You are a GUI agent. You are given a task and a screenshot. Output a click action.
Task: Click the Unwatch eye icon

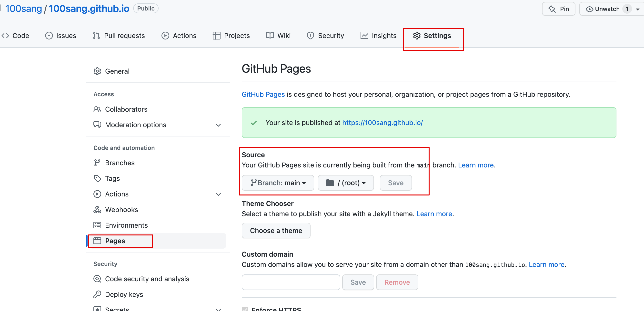[x=589, y=9]
